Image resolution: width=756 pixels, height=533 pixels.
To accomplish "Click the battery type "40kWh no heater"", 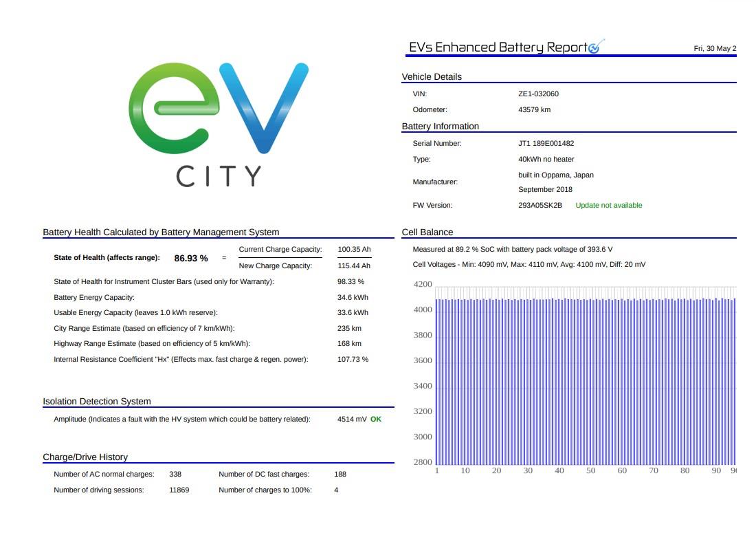I will click(x=546, y=159).
